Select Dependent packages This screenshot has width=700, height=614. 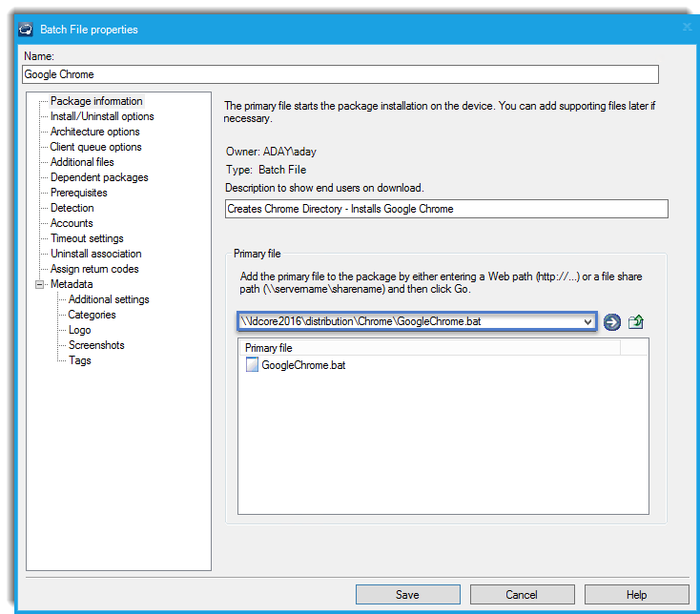[x=99, y=177]
